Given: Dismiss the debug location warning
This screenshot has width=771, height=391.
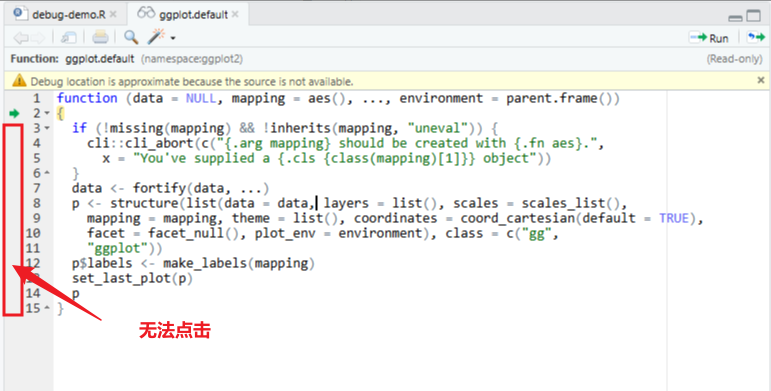Looking at the screenshot, I should pos(761,80).
